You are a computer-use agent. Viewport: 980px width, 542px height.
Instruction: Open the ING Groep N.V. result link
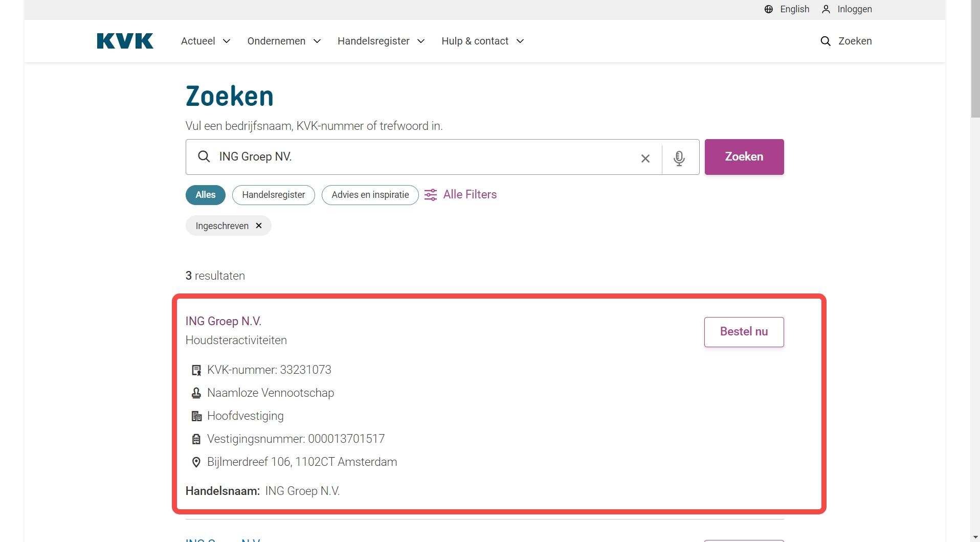tap(224, 321)
